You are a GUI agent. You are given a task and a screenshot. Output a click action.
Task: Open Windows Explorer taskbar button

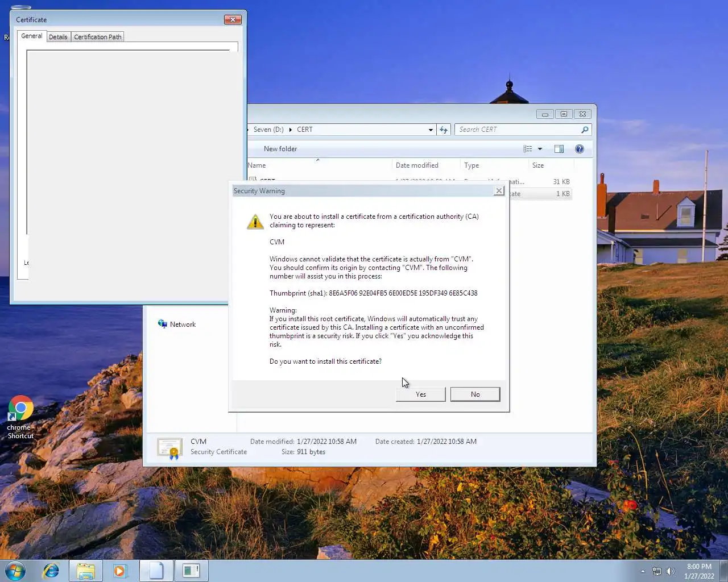(86, 571)
